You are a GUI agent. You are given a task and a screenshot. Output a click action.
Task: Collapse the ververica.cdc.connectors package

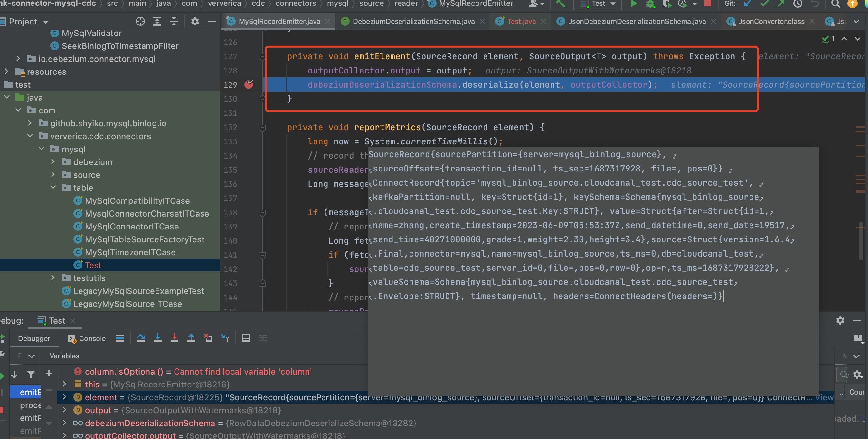pyautogui.click(x=30, y=136)
